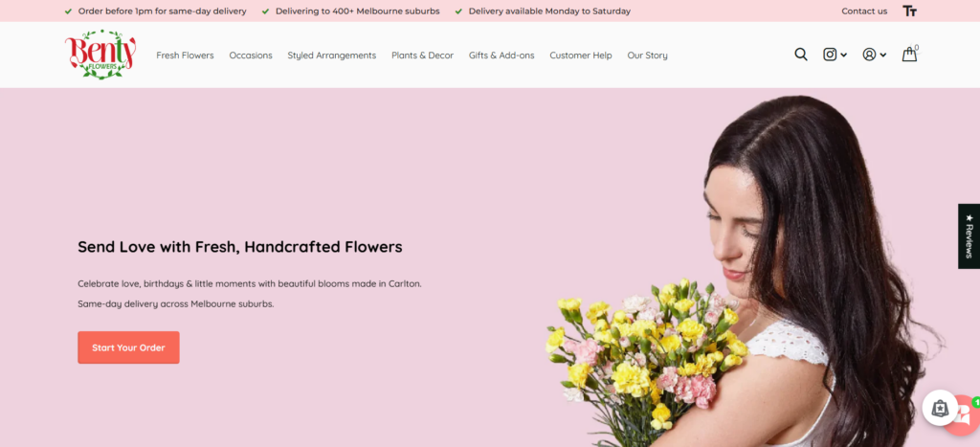
Task: Click the Benty Flowers logo
Action: click(x=100, y=55)
